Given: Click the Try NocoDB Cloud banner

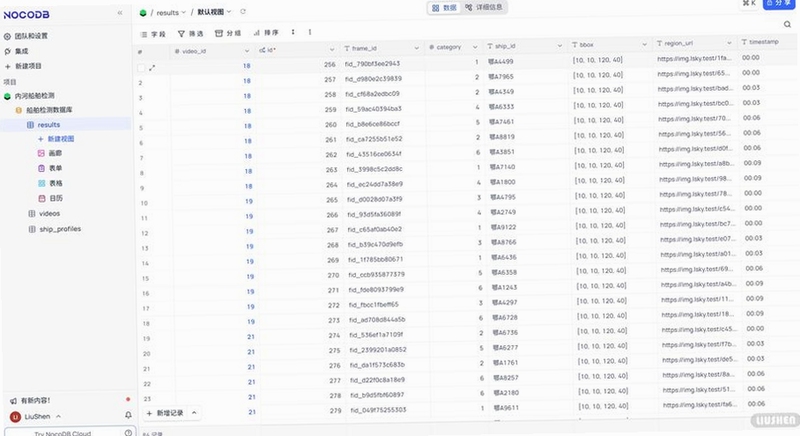Looking at the screenshot, I should 63,433.
